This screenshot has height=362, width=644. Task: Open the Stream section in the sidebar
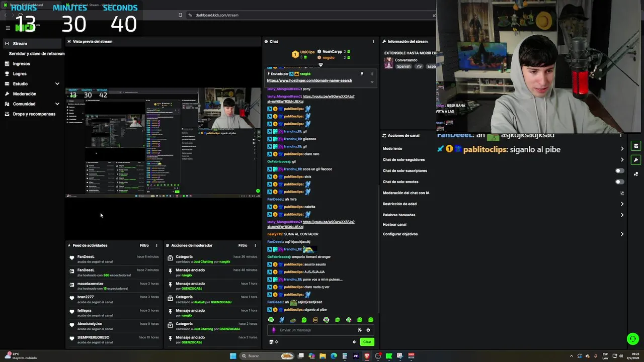[32, 43]
